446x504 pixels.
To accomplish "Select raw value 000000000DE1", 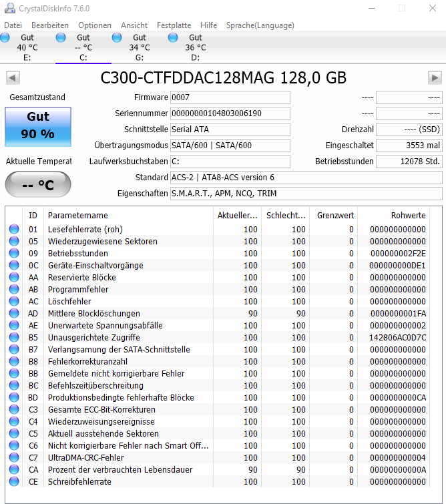I will coord(397,266).
